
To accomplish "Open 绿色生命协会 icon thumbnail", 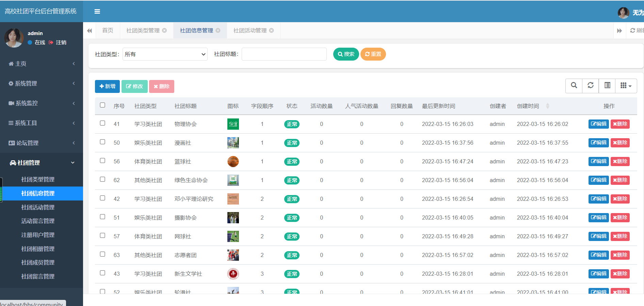I will pyautogui.click(x=233, y=180).
